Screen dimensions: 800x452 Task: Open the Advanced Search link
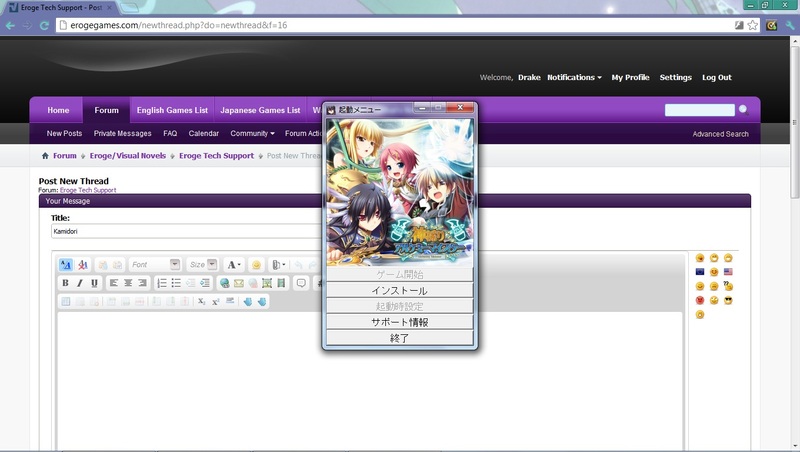click(x=720, y=134)
